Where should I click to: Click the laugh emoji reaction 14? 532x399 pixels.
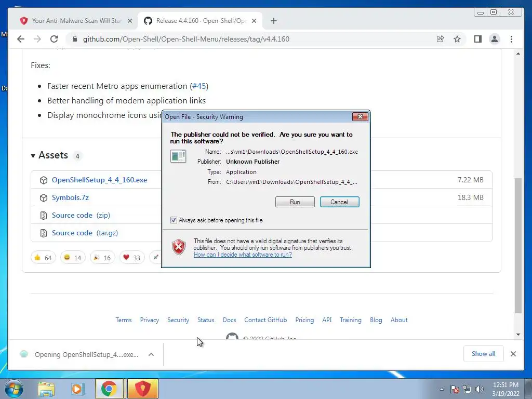pyautogui.click(x=73, y=258)
